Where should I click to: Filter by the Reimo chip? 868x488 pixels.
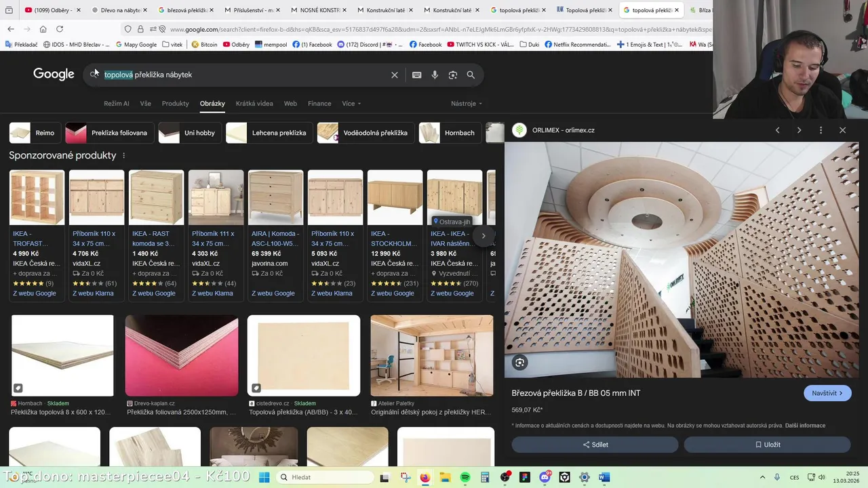(x=35, y=133)
